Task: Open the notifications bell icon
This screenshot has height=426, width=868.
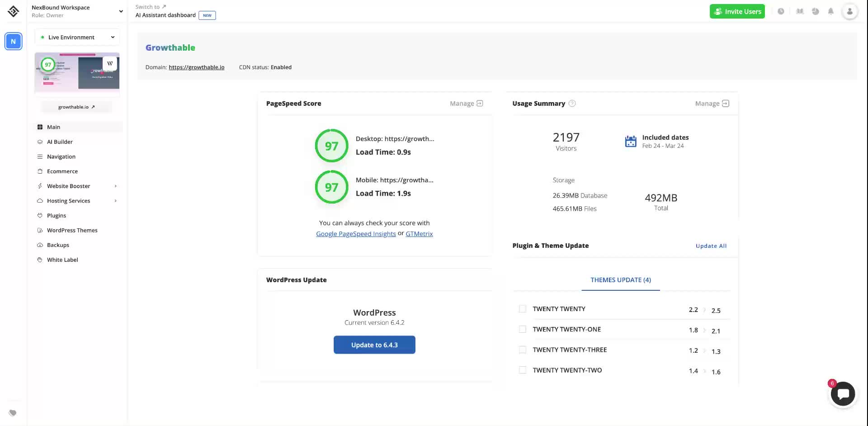Action: 830,12
